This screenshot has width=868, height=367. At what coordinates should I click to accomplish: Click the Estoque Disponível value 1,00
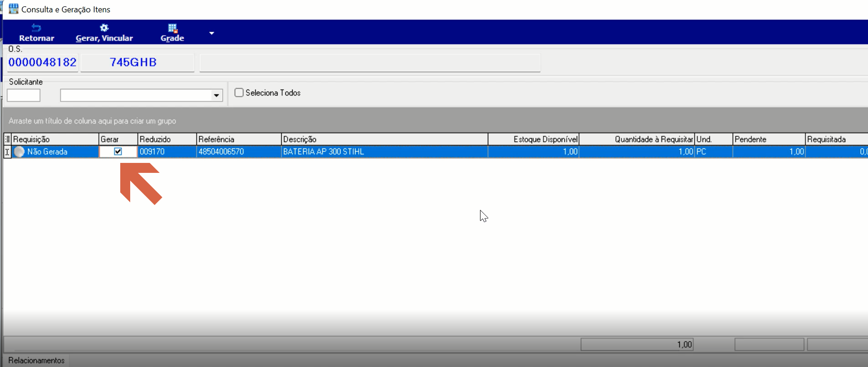tap(533, 152)
